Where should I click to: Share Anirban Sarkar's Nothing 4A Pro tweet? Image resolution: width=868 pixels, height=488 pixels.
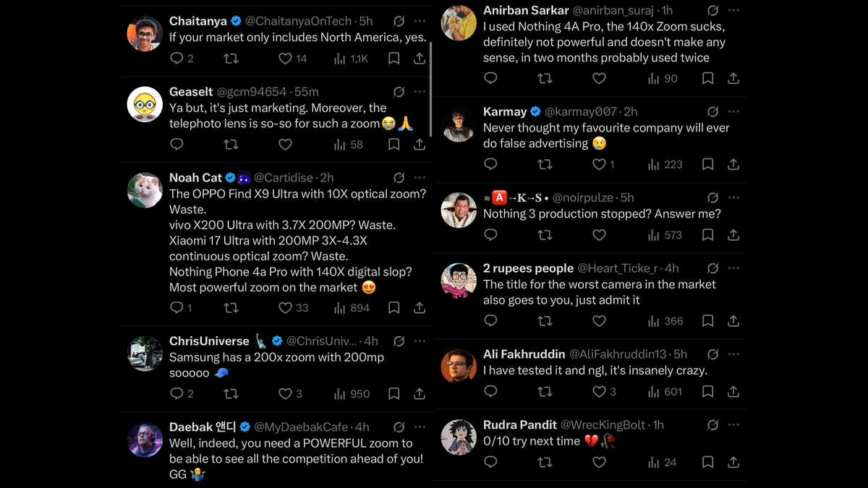[733, 78]
